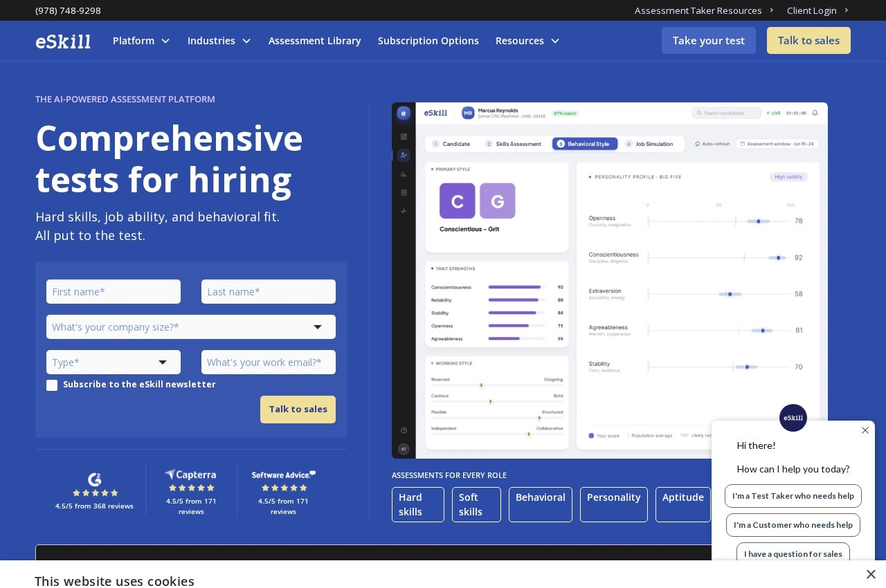Click the eSkill logo in the header

click(x=63, y=42)
